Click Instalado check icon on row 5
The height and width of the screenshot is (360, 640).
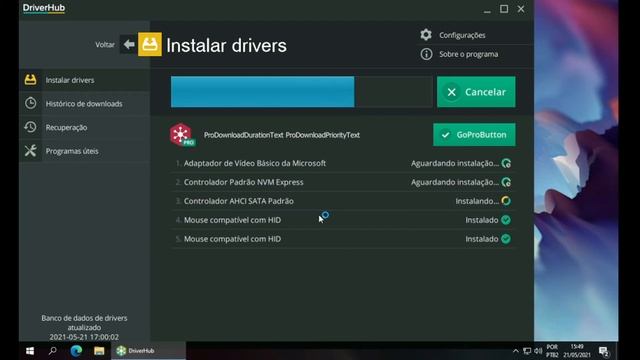coord(506,239)
